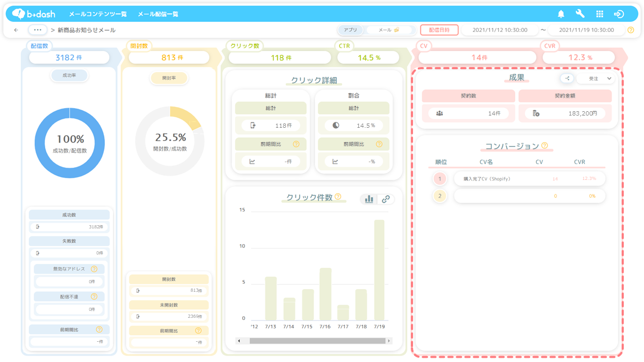The image size is (644, 362).
Task: Open the apps grid icon
Action: (599, 14)
